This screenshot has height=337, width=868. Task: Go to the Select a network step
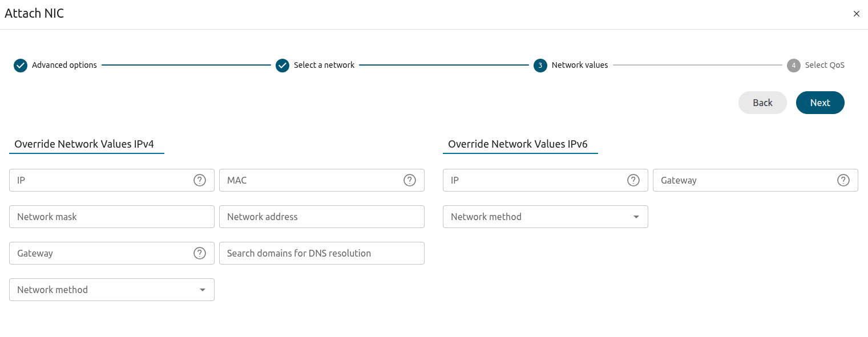pyautogui.click(x=316, y=65)
